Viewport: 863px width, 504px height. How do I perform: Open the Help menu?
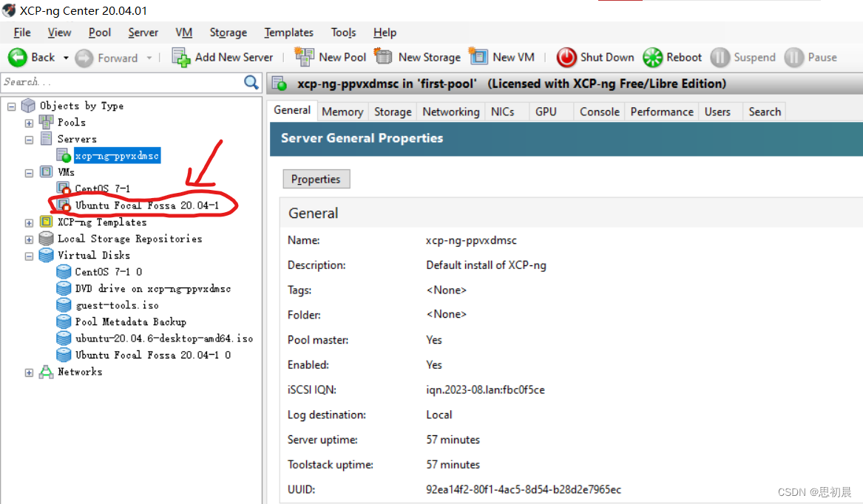(385, 33)
